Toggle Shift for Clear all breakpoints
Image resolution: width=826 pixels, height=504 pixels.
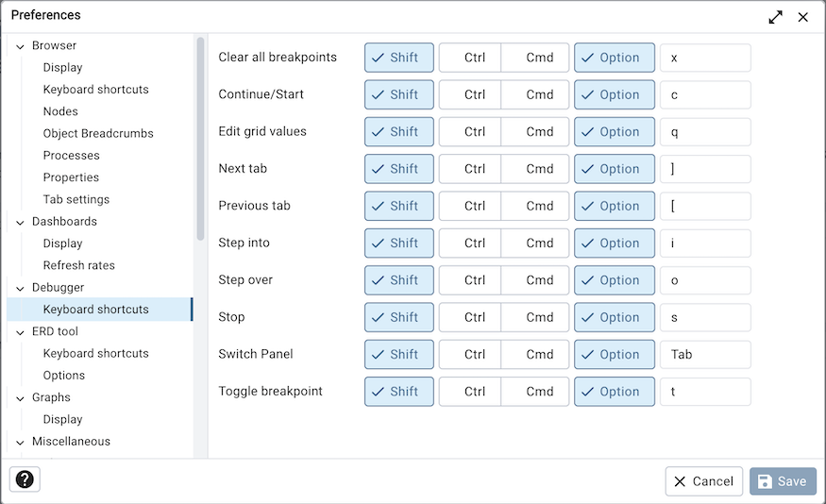398,58
